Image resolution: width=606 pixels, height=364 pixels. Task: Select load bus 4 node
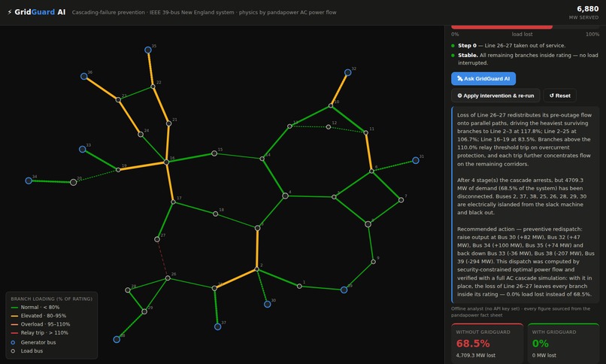(285, 196)
